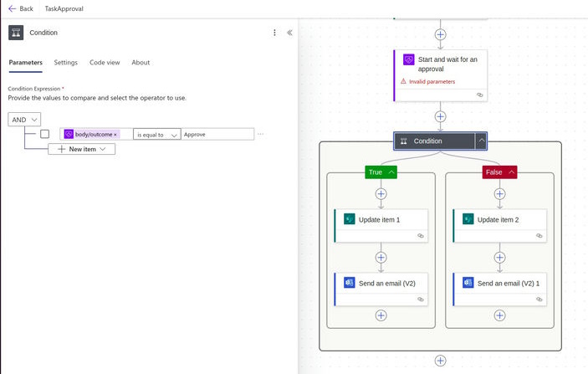
Task: Open the Condition panel more options menu
Action: pyautogui.click(x=274, y=33)
